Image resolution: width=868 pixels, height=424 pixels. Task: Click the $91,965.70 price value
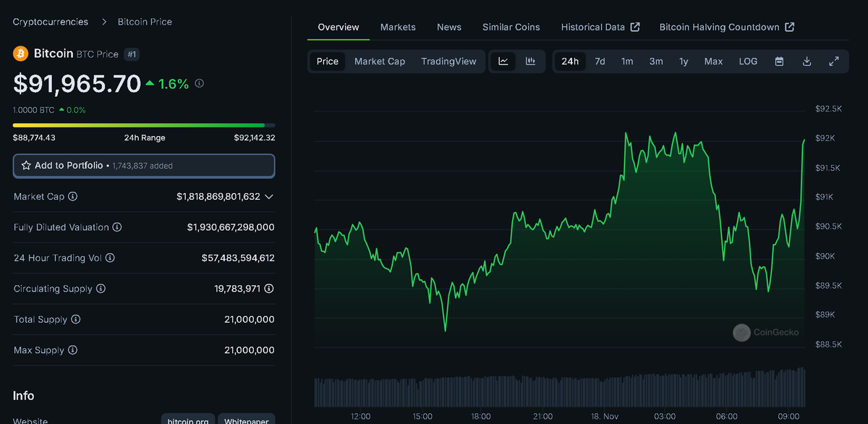click(x=77, y=84)
